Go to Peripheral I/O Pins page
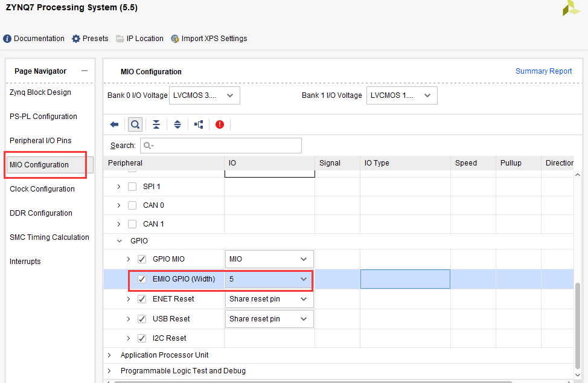The height and width of the screenshot is (383, 588). tap(40, 140)
